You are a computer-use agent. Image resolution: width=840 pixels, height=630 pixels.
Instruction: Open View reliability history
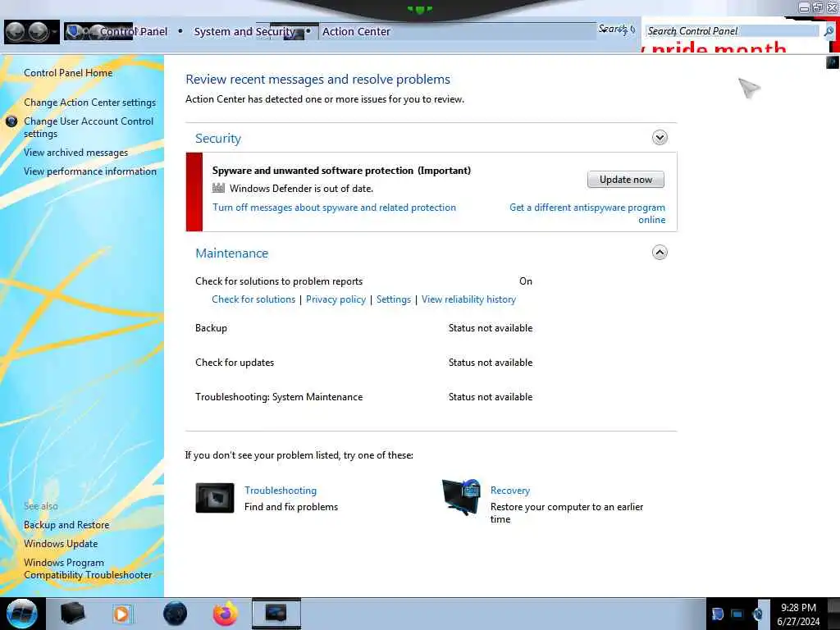point(468,299)
